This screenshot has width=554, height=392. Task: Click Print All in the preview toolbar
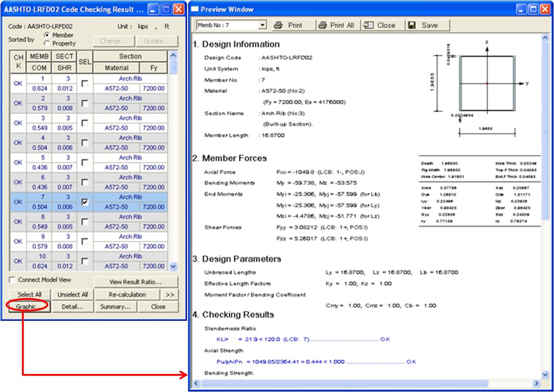coord(337,25)
